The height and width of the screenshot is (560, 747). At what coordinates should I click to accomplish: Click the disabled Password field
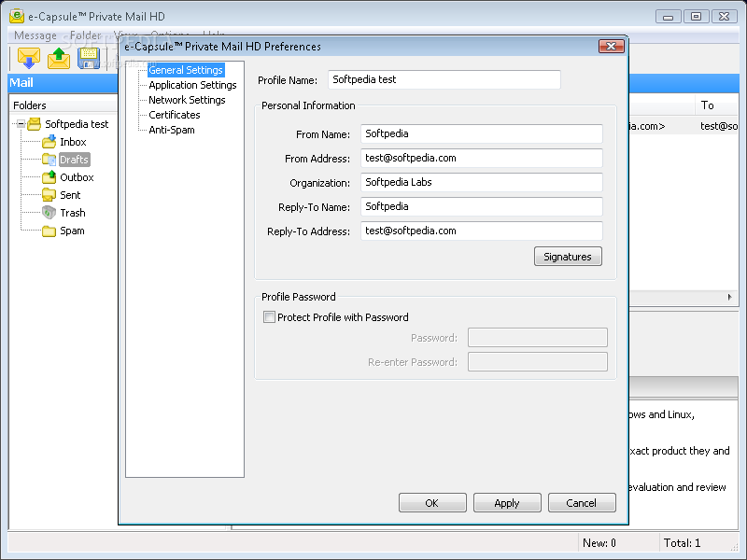point(538,338)
